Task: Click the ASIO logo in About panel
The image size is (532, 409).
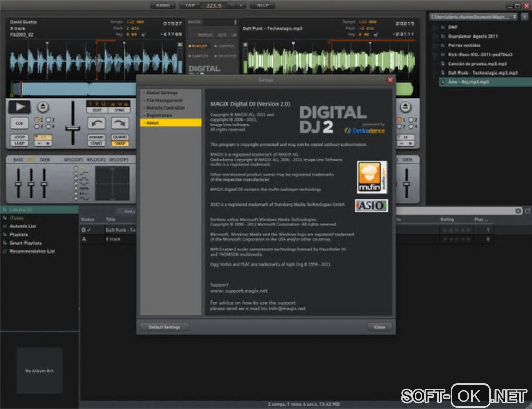Action: tap(371, 206)
